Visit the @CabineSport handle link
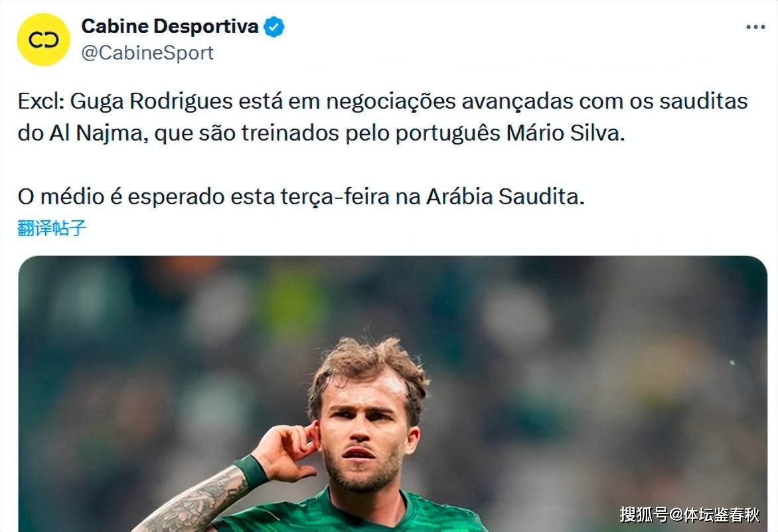 tap(147, 53)
